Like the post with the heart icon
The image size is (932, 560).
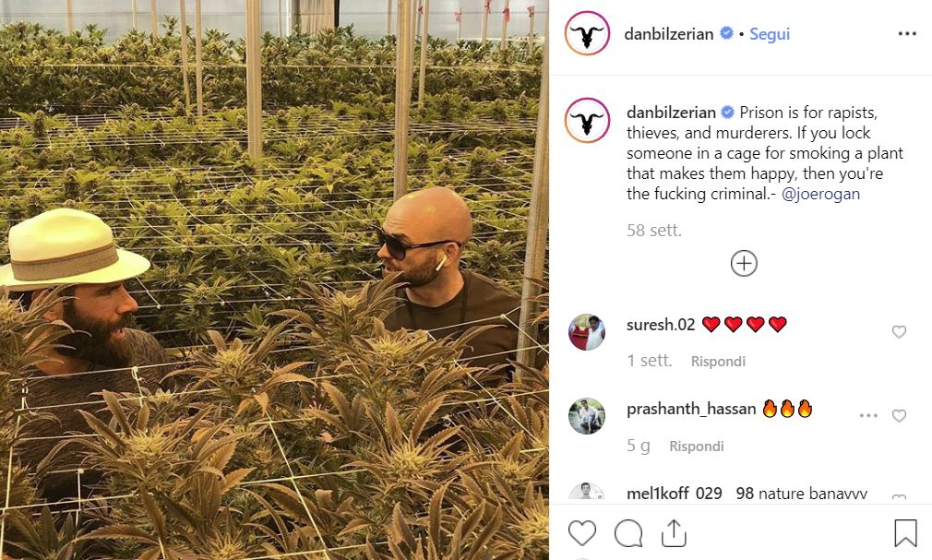[x=582, y=533]
